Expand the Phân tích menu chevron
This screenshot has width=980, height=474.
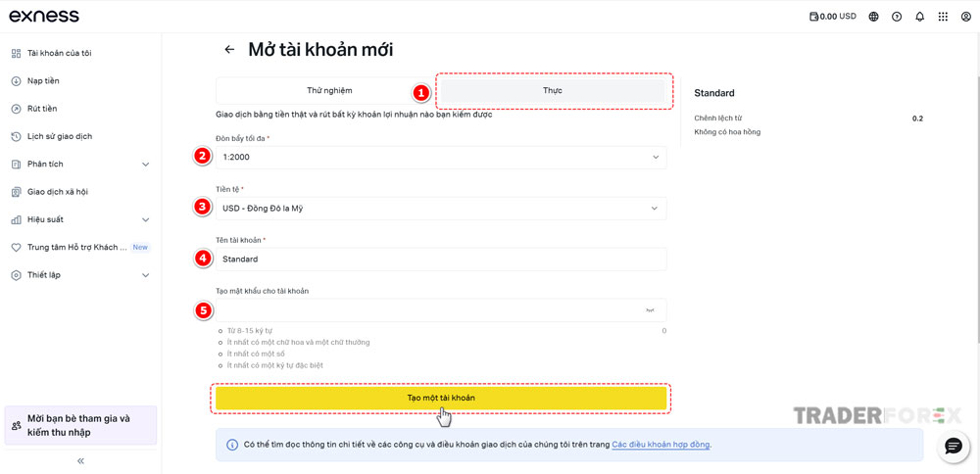146,165
